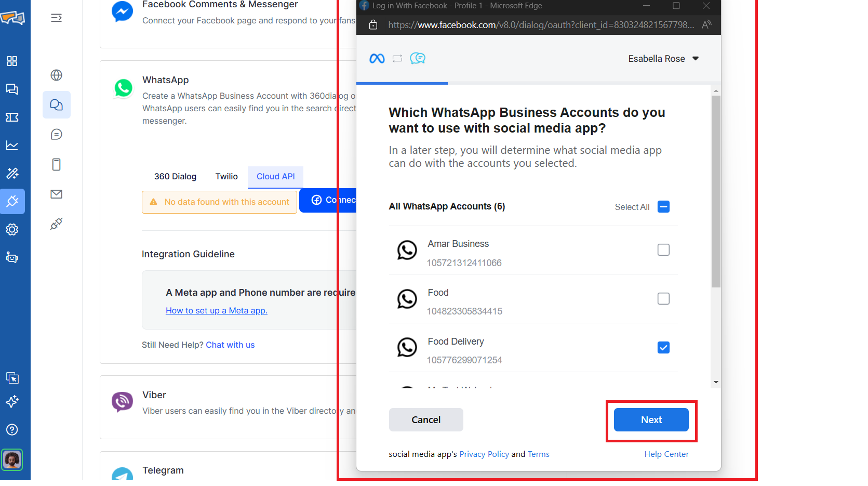Click the account ID 104823305834415
868x486 pixels.
click(464, 311)
